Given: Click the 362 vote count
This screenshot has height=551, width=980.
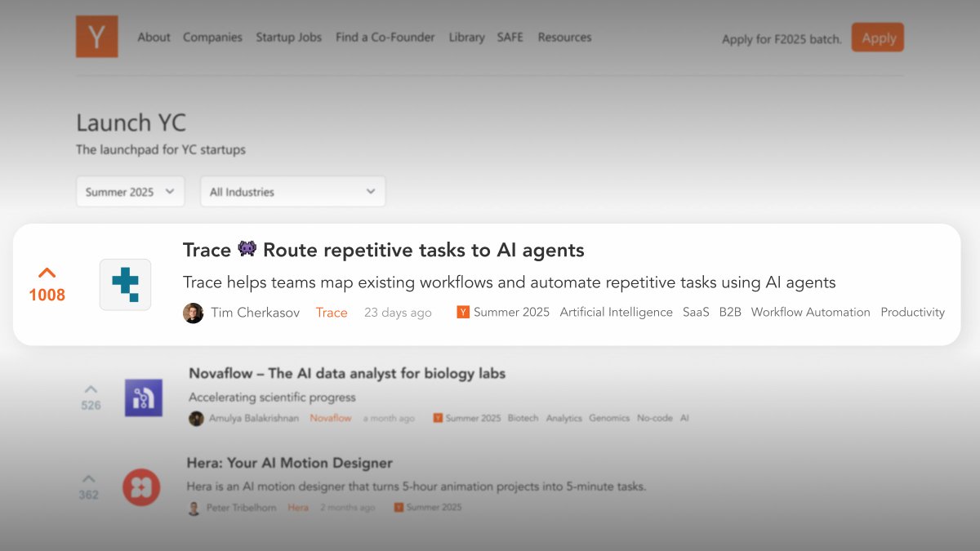Looking at the screenshot, I should (x=89, y=495).
